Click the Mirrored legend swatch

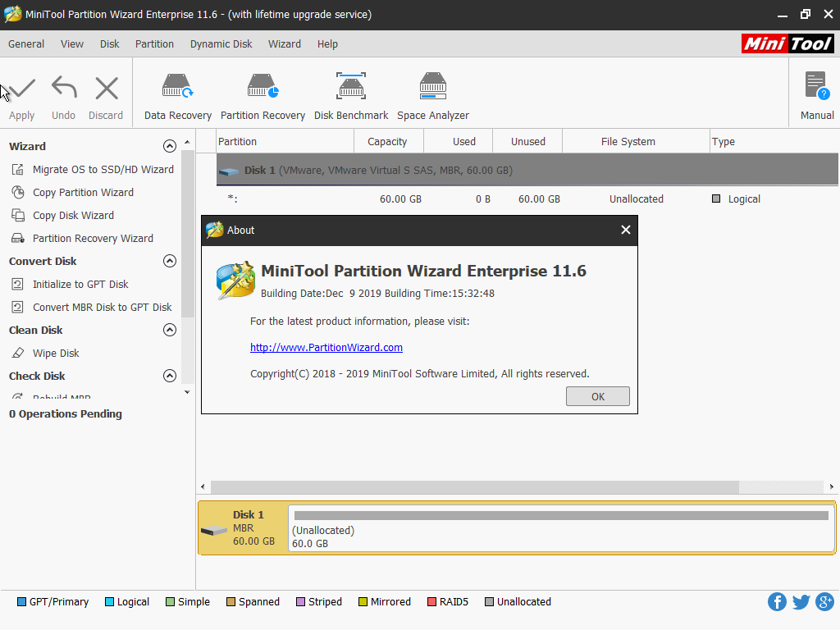[363, 601]
